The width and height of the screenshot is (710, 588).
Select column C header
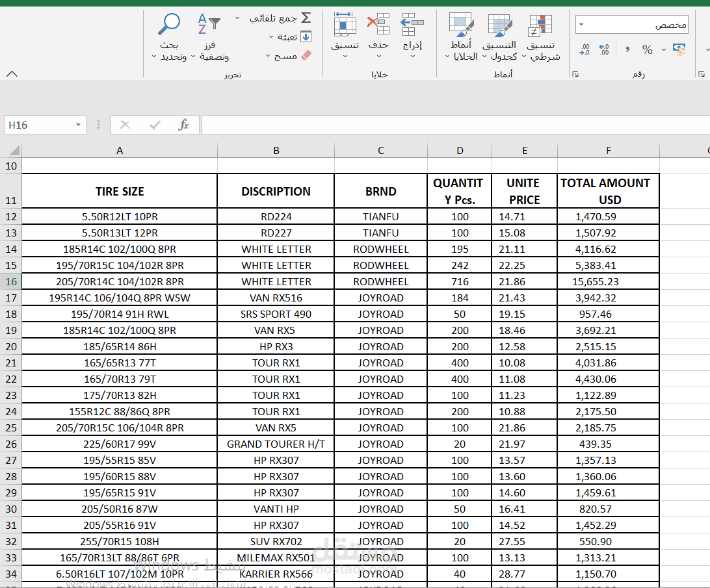(x=381, y=150)
